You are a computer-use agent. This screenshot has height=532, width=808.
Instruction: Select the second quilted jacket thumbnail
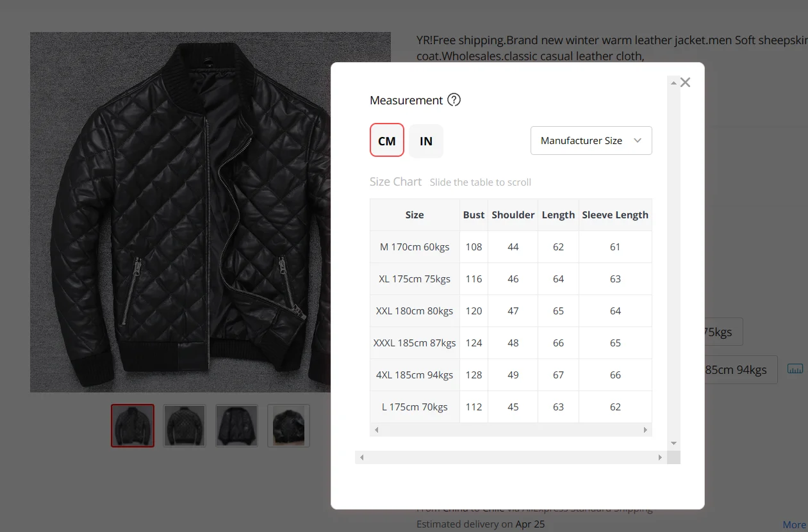tap(185, 425)
